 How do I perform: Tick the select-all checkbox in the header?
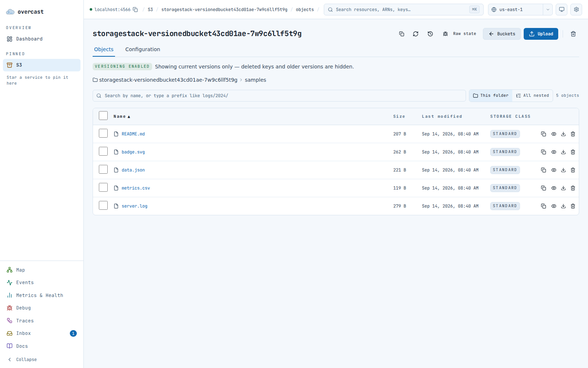pos(103,116)
